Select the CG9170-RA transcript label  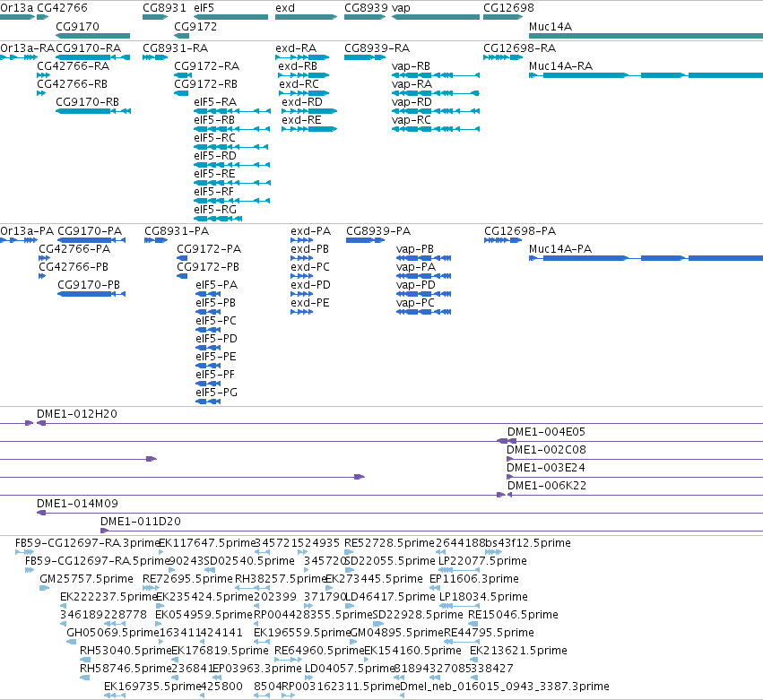(x=88, y=48)
